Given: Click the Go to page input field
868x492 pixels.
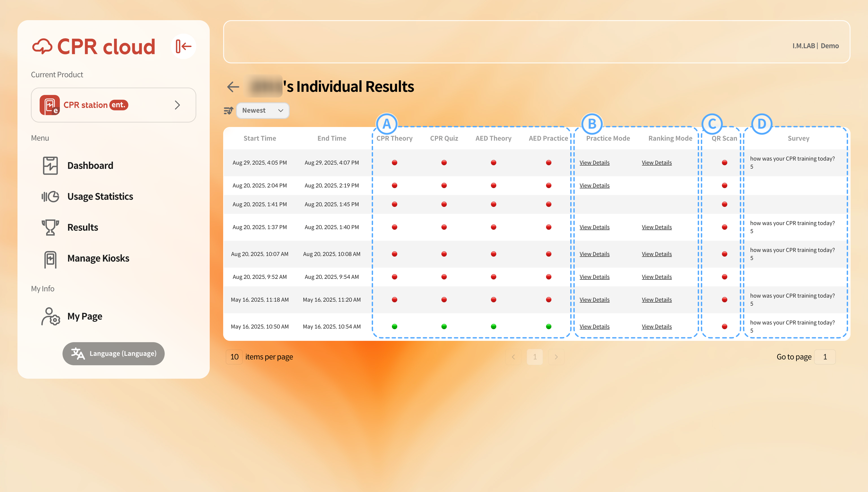Looking at the screenshot, I should (x=825, y=357).
